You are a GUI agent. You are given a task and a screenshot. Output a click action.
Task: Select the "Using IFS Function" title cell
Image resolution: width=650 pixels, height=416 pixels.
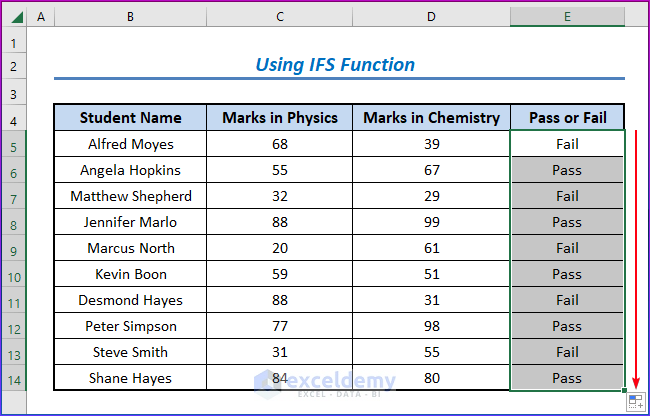tap(335, 65)
